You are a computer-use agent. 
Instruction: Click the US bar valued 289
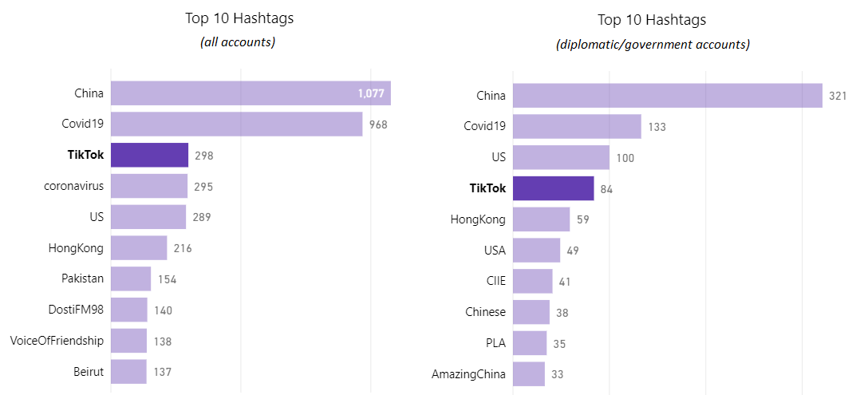coord(148,216)
